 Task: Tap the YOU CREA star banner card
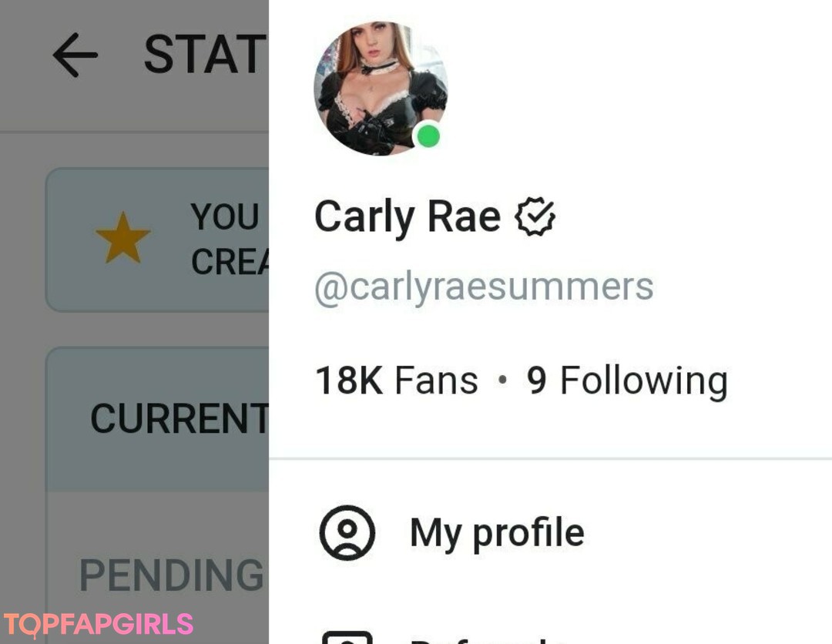(x=157, y=240)
